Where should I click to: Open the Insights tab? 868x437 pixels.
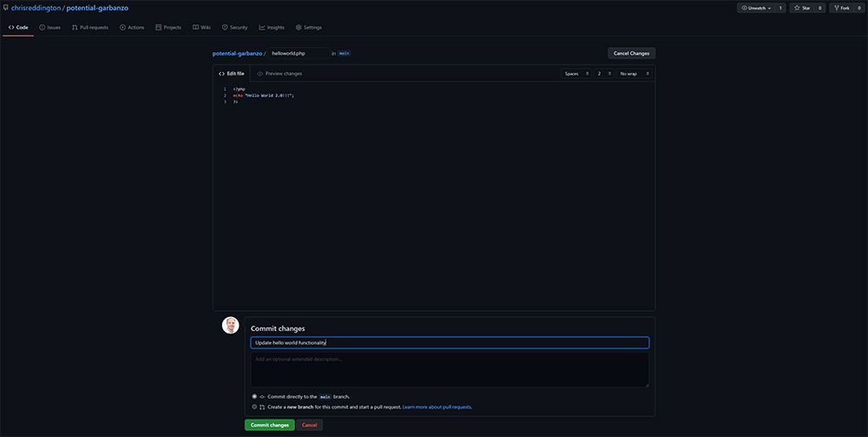tap(271, 27)
